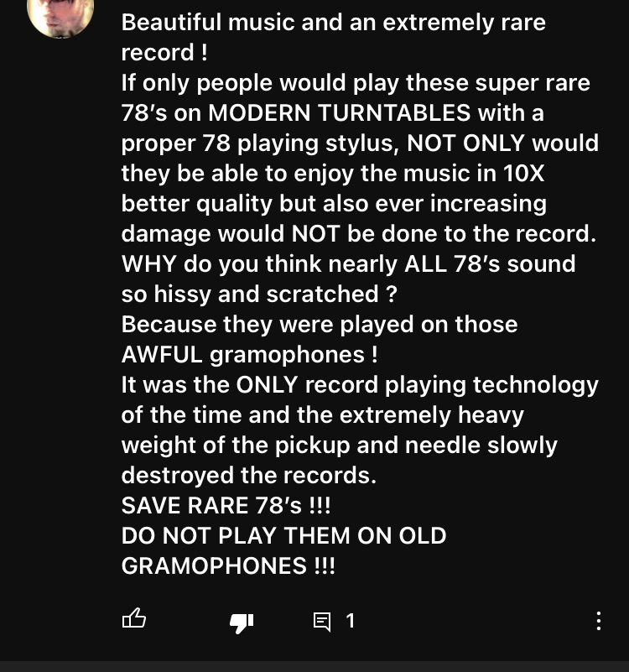Tap the word 'GRAMOPHONES !!!' on the last line

click(x=228, y=565)
